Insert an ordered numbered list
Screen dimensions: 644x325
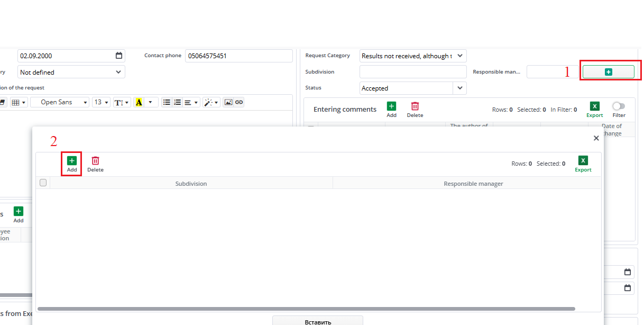tap(177, 102)
